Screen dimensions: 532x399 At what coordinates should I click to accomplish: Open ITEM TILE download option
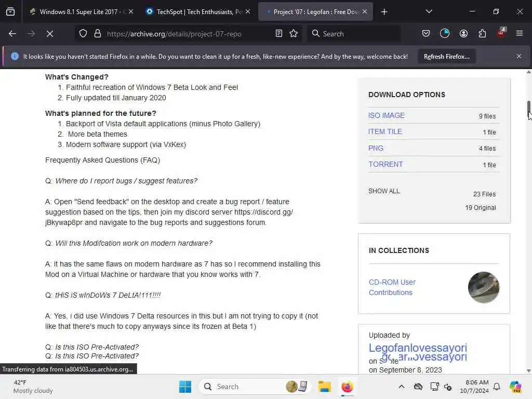[385, 131]
